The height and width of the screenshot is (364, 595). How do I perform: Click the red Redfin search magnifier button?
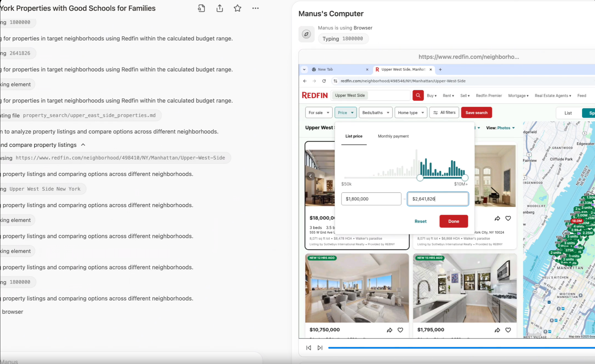pyautogui.click(x=418, y=95)
